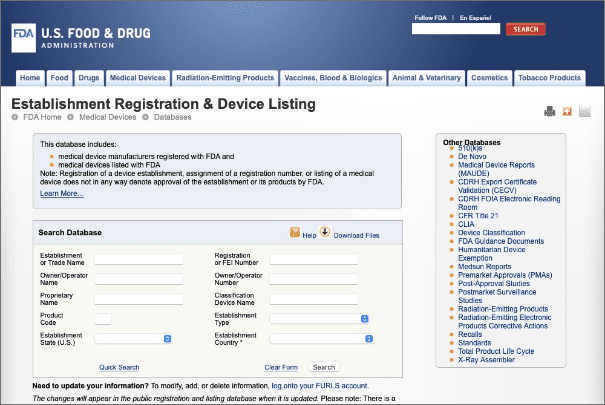Open the Food tab
Screen dimensions: 605x405
pyautogui.click(x=59, y=78)
